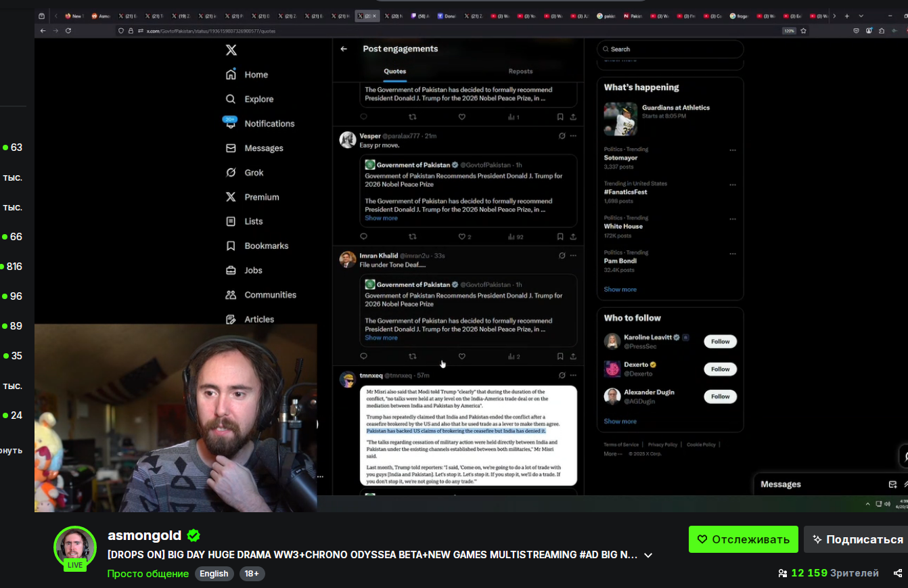Image resolution: width=908 pixels, height=588 pixels.
Task: Open the browser list-all-tabs dropdown
Action: point(861,16)
